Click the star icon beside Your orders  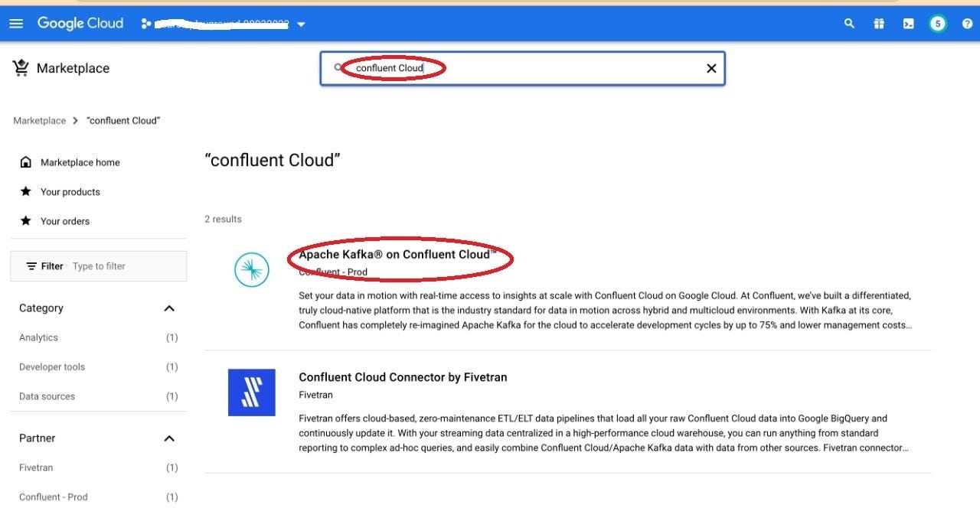[25, 220]
